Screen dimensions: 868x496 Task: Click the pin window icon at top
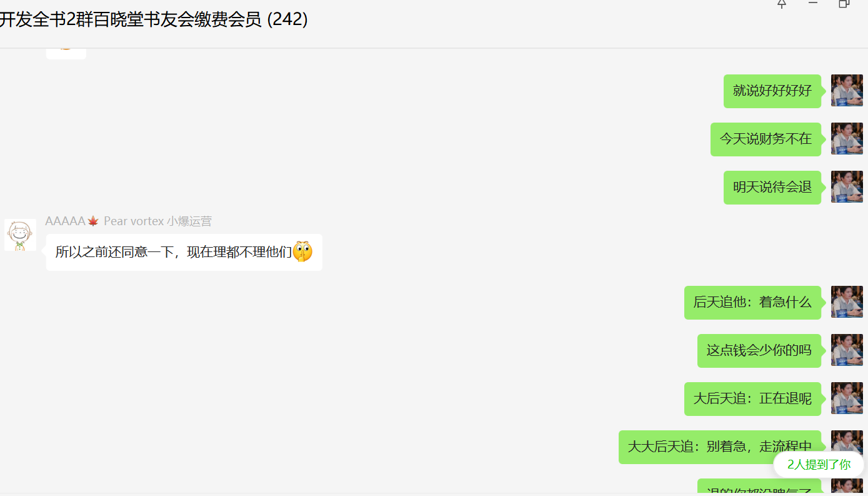781,4
